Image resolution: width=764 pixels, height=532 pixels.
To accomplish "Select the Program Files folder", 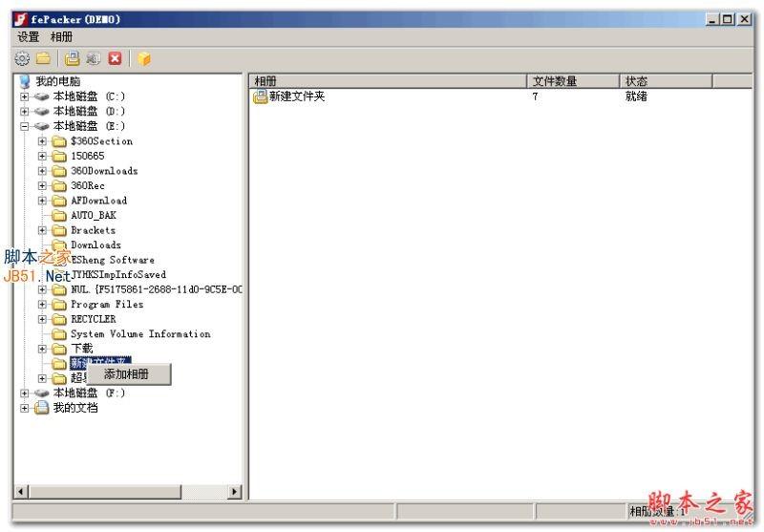I will click(106, 305).
